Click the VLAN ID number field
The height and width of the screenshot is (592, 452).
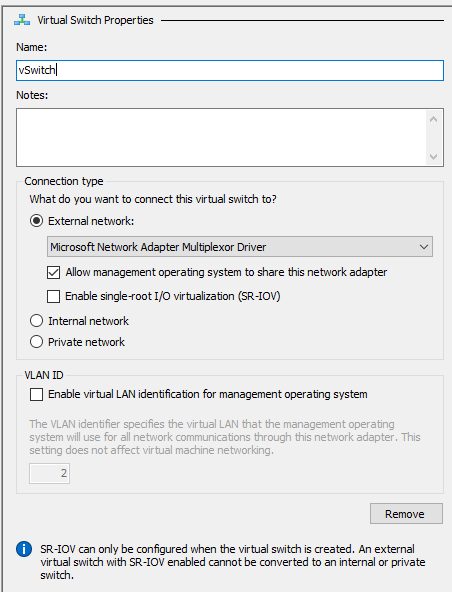tap(49, 473)
